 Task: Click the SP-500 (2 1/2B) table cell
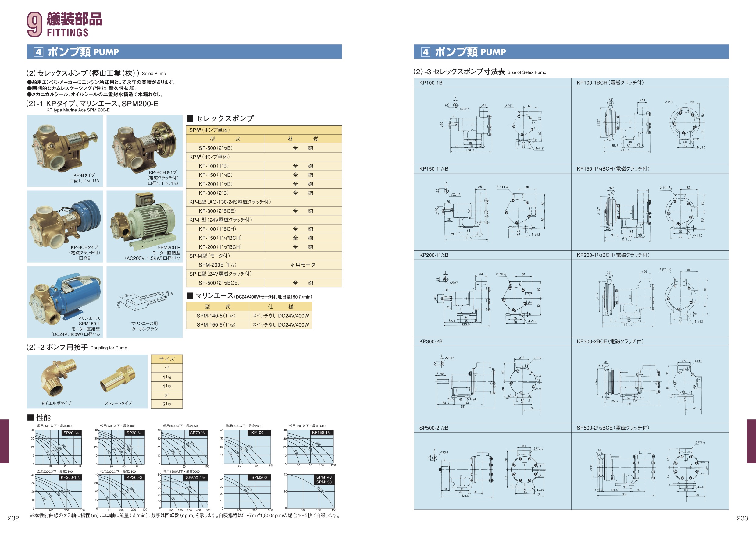click(225, 148)
